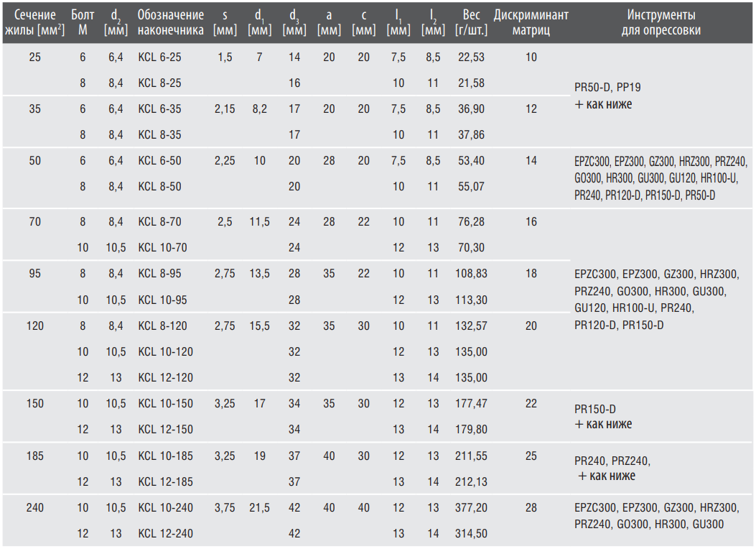This screenshot has height=549, width=756.
Task: Select the cross-section value 185
Action: pyautogui.click(x=34, y=456)
